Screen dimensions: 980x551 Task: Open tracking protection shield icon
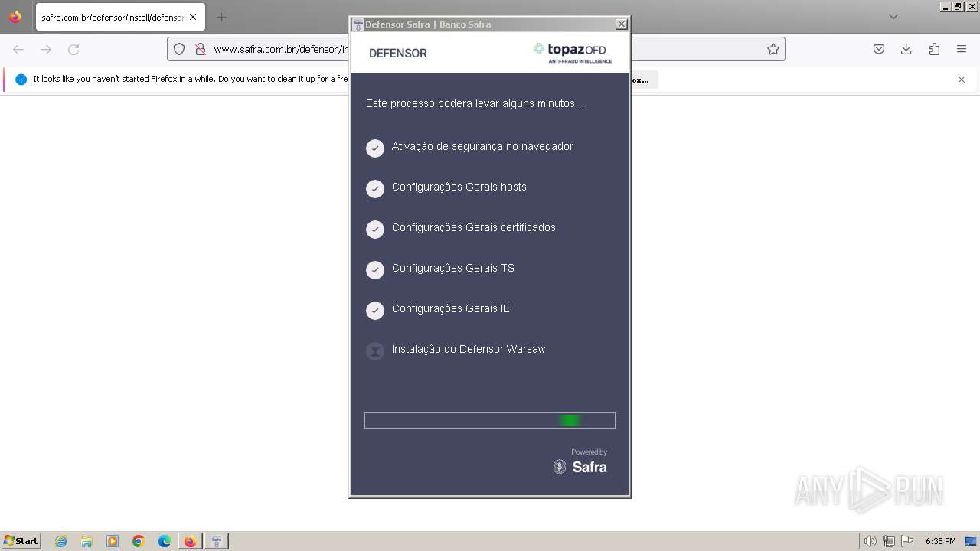point(179,49)
